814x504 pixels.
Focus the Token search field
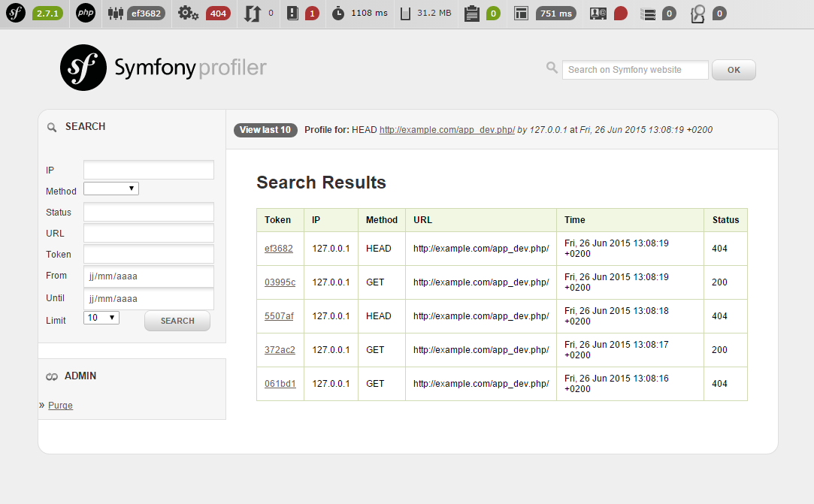[149, 255]
